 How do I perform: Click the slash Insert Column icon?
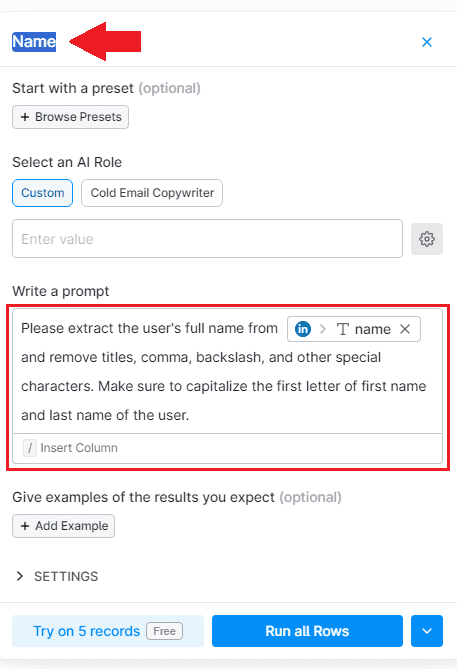coord(29,448)
